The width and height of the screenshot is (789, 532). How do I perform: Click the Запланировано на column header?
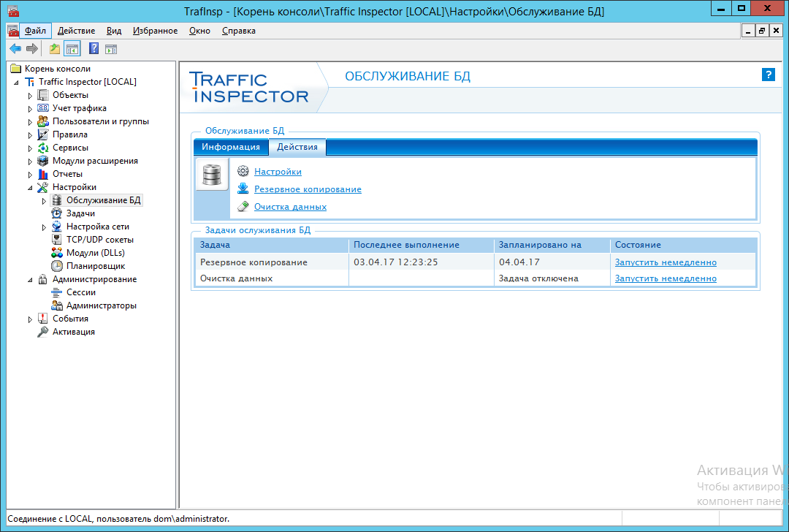pos(552,245)
